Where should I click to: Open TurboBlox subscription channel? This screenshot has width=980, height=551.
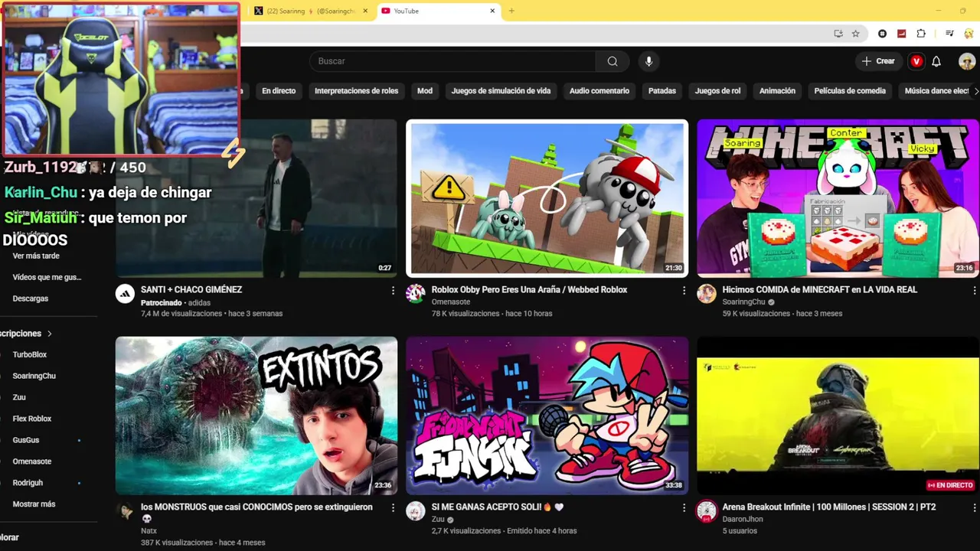(x=30, y=355)
